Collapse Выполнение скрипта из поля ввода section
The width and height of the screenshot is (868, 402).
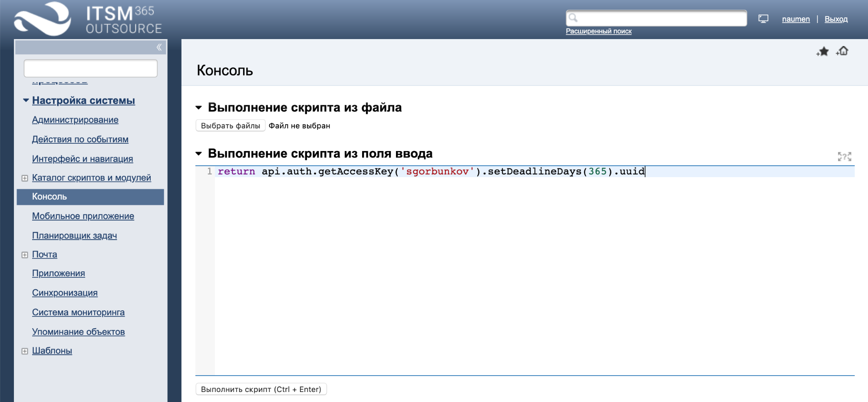199,154
